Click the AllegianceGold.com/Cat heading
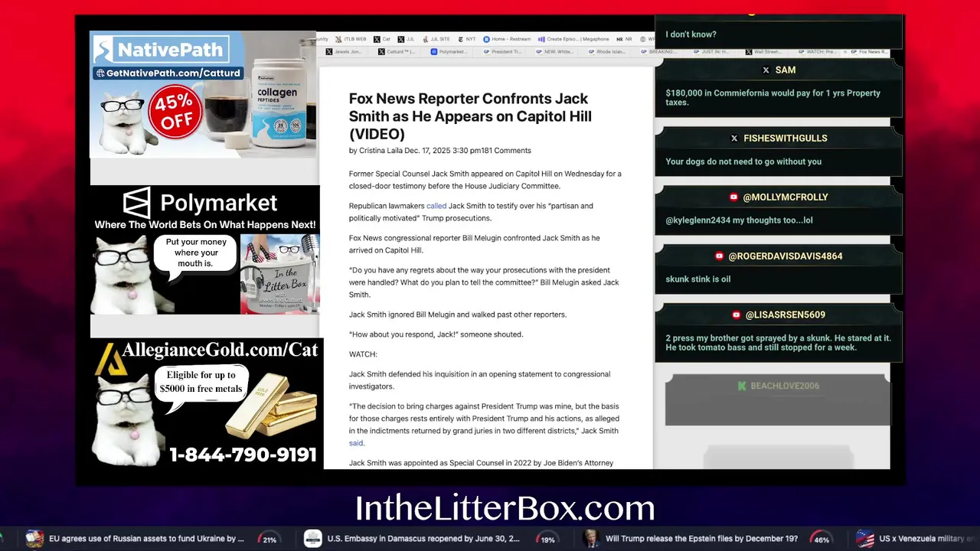Image resolution: width=980 pixels, height=551 pixels. click(x=220, y=350)
